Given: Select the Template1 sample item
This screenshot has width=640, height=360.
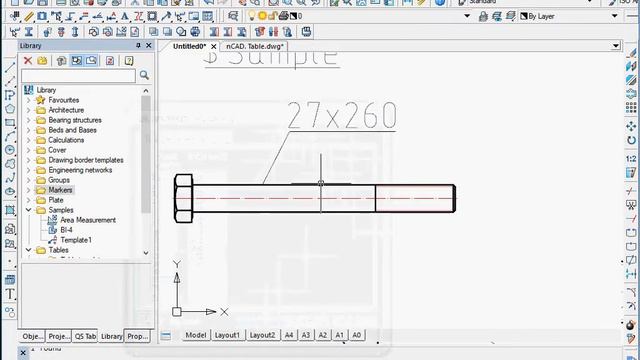Looking at the screenshot, I should coord(76,240).
